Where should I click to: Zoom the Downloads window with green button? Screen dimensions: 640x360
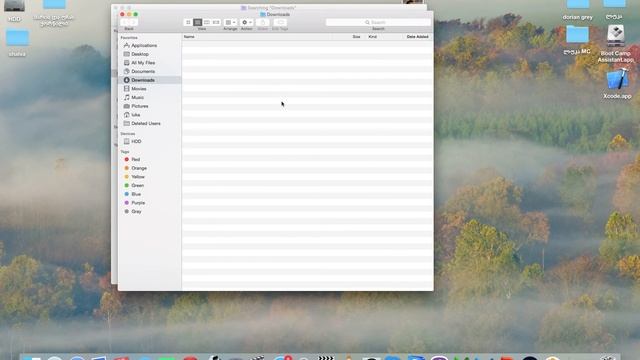[x=136, y=14]
